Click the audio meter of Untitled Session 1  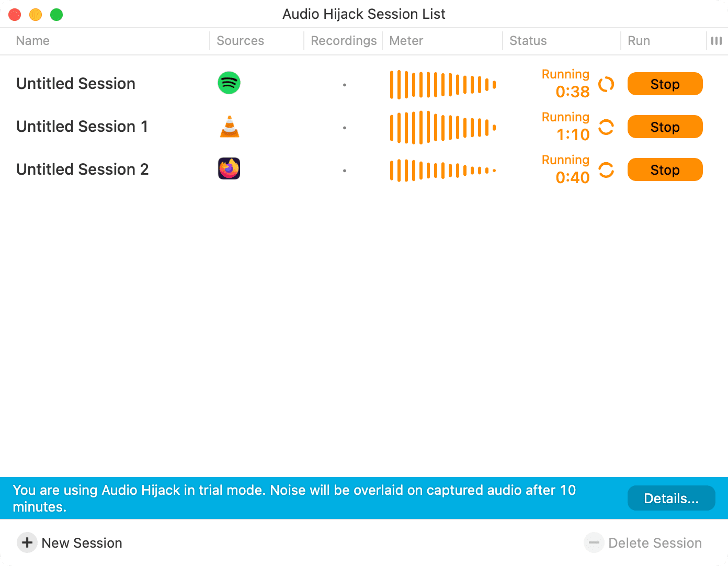coord(443,127)
